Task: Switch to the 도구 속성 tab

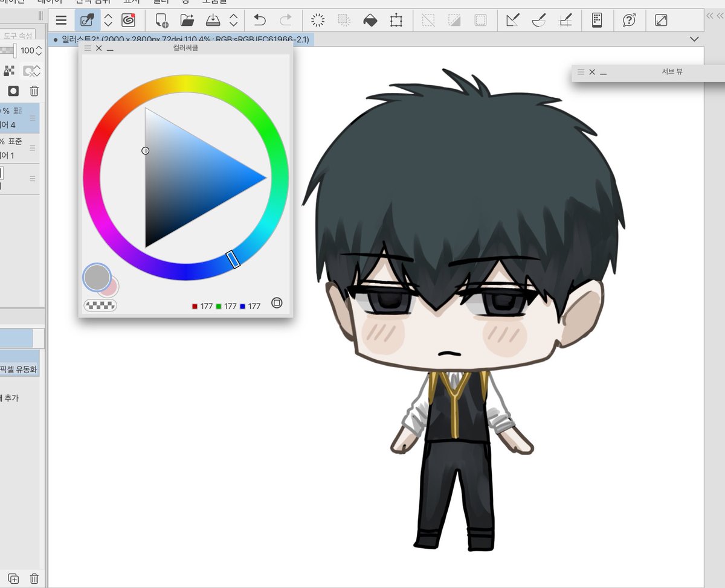Action: click(18, 36)
